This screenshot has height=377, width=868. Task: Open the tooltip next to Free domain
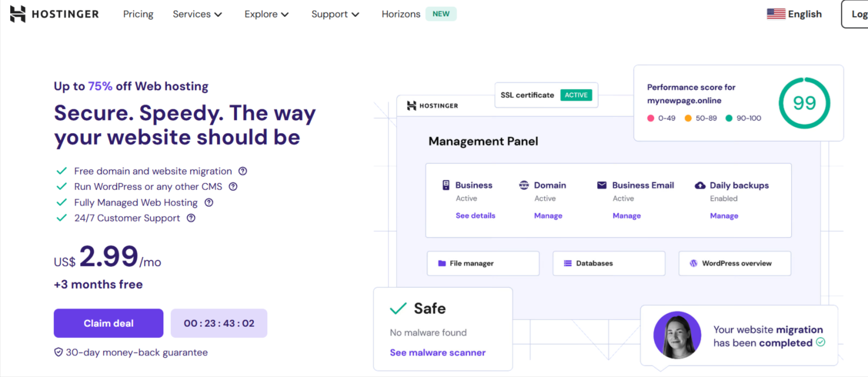[x=242, y=171]
